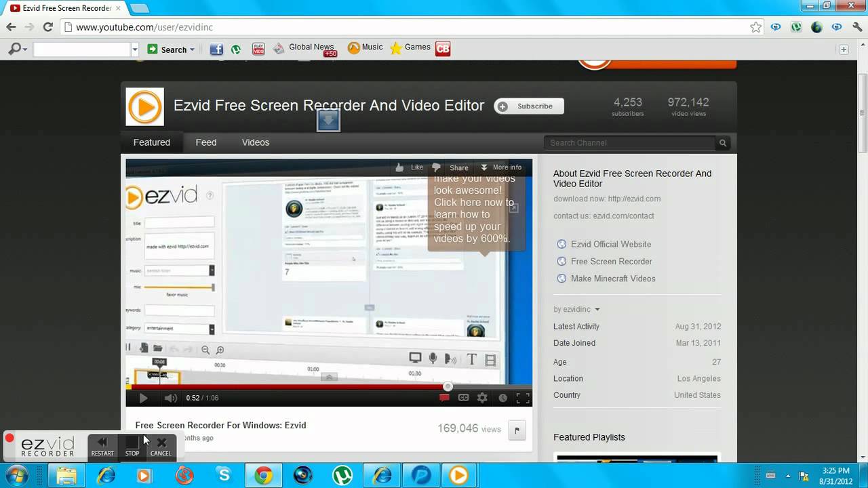
Task: Click the uTorrent extension icon beside address bar
Action: [796, 27]
